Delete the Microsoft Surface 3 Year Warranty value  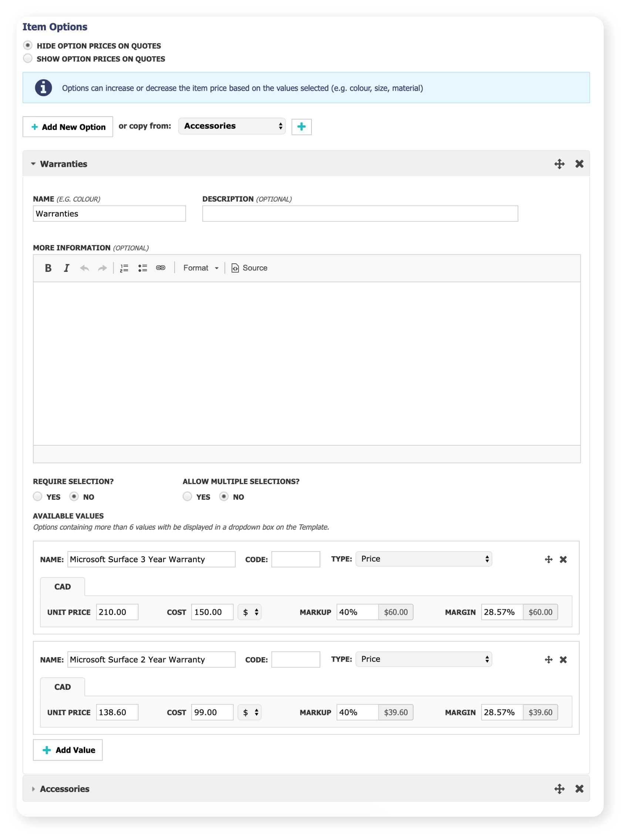(x=563, y=559)
